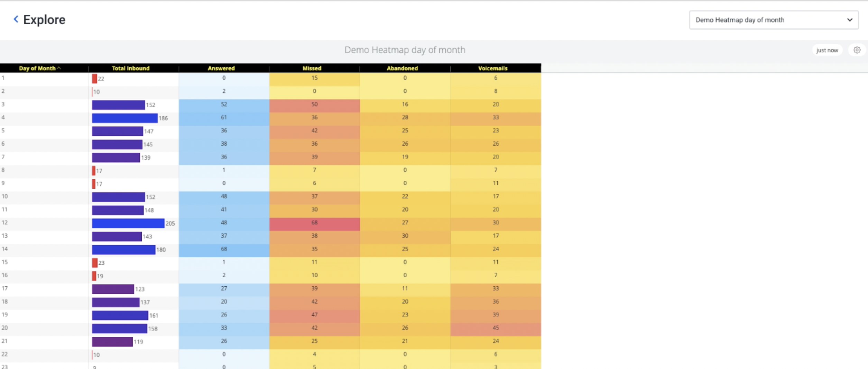Select the red bar for day 1

(93, 78)
